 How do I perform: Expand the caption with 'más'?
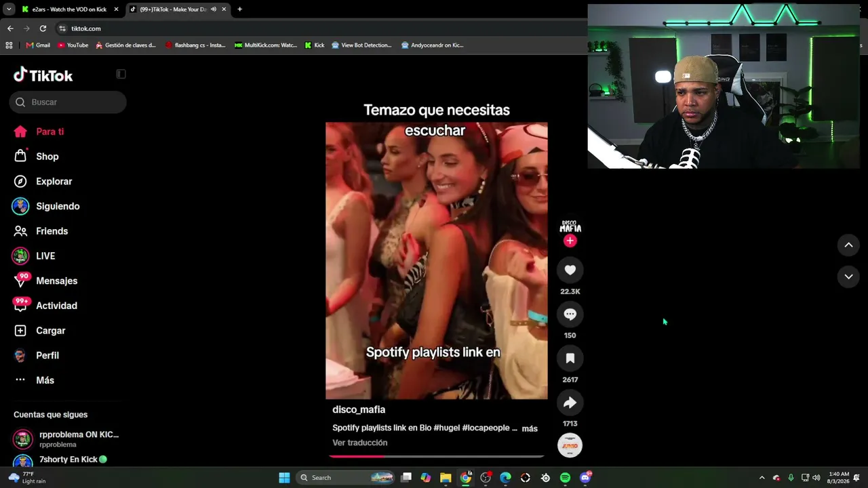pyautogui.click(x=530, y=428)
